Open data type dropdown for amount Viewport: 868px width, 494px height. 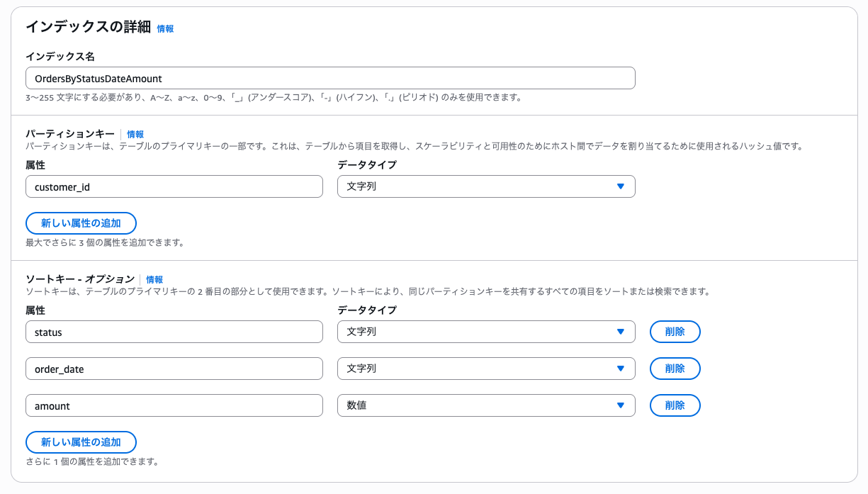[485, 405]
